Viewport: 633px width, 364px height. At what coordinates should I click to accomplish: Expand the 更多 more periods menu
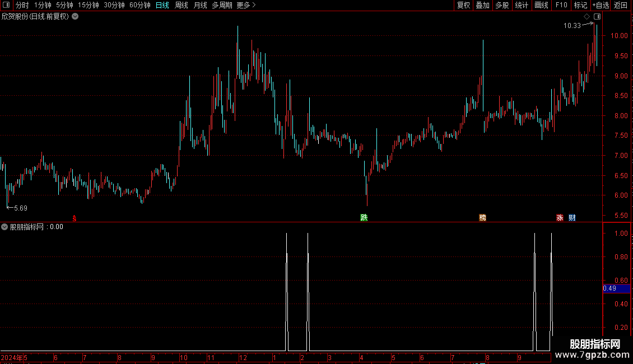tap(246, 5)
